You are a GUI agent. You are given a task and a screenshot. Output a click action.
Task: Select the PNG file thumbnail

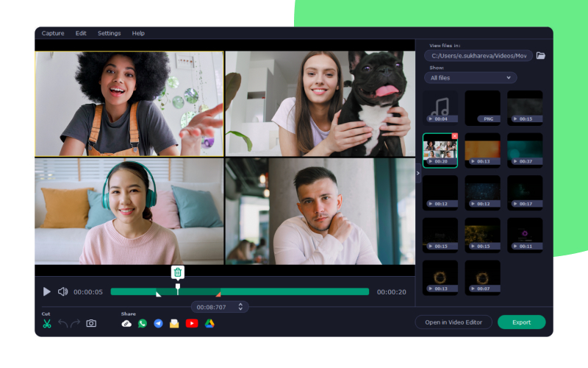pyautogui.click(x=483, y=107)
